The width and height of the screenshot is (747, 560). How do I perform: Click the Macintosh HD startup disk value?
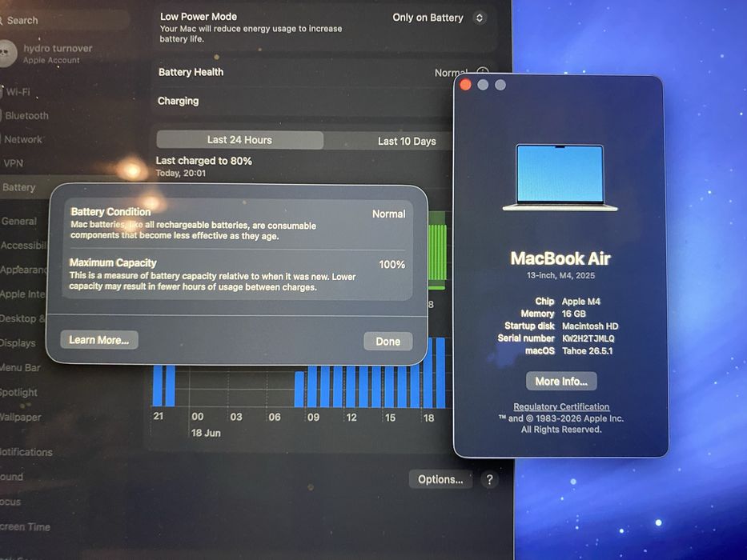tap(590, 326)
